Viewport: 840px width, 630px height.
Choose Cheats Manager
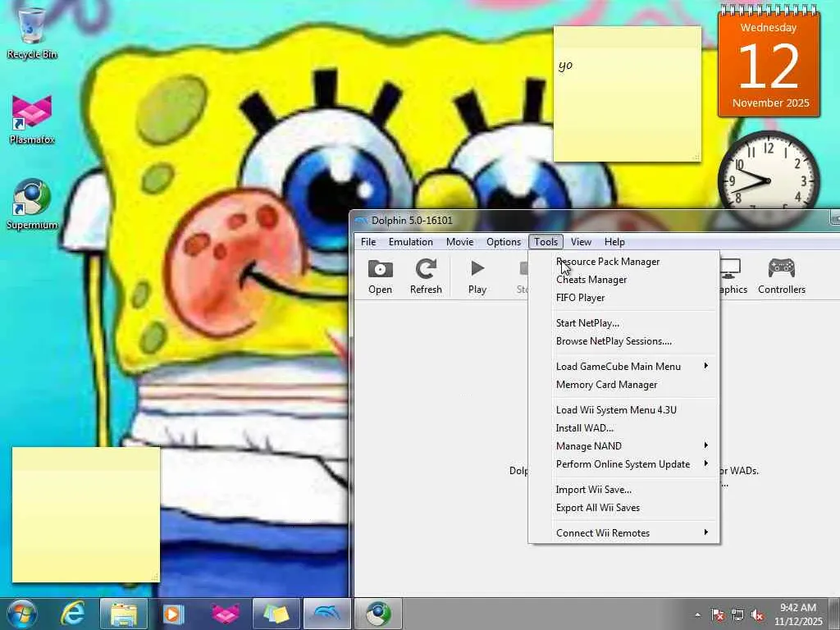623,280
